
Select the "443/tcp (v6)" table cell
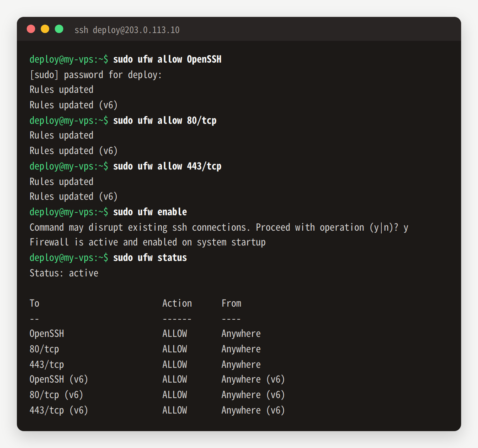(x=59, y=410)
